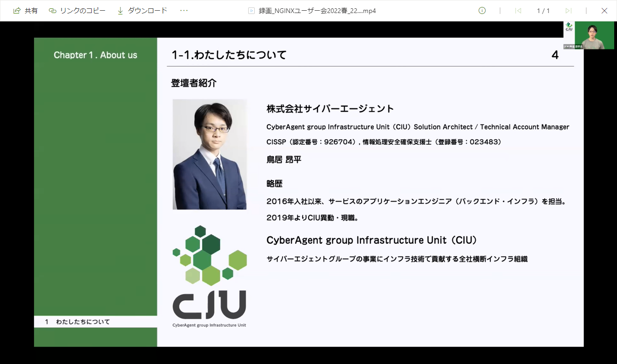Click the Chapter 1 . About us heading
The image size is (617, 364).
point(95,55)
